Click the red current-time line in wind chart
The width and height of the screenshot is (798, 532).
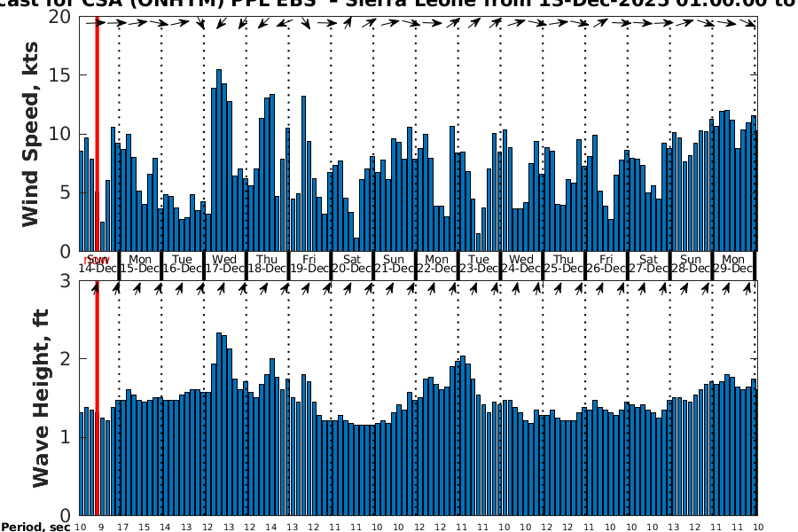point(97,133)
